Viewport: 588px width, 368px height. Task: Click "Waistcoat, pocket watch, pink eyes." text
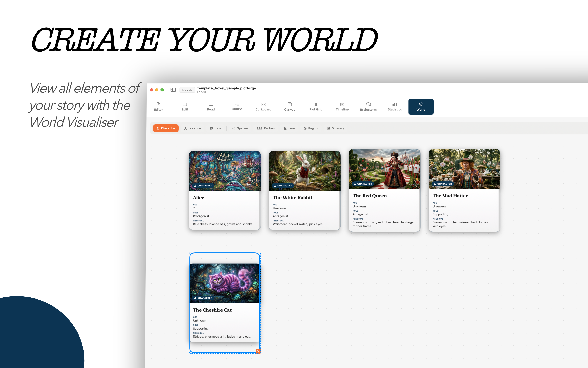click(x=298, y=224)
